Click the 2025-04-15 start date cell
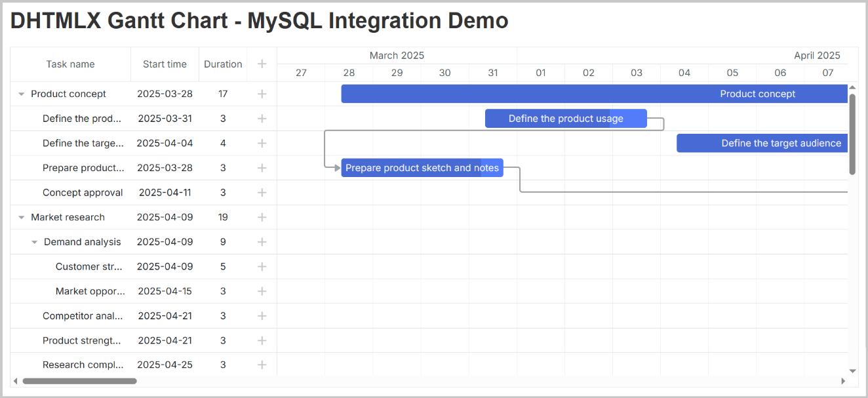Image resolution: width=868 pixels, height=398 pixels. [165, 291]
